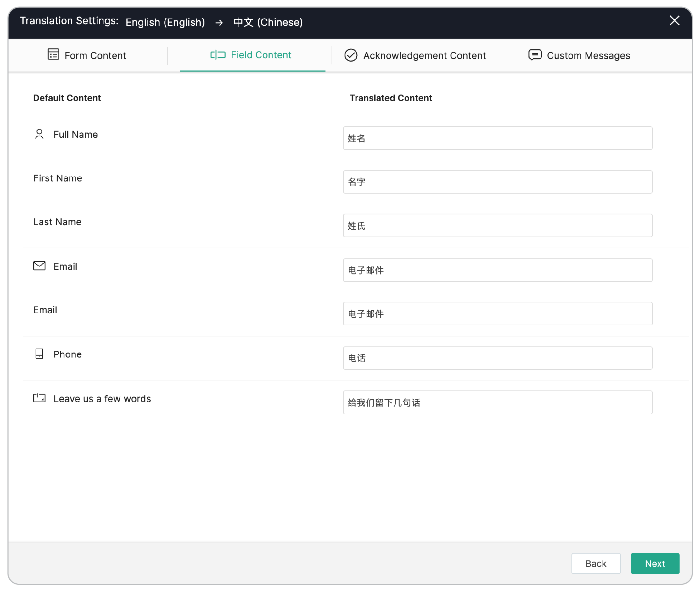700x593 pixels.
Task: Switch to the Form Content tab
Action: (x=87, y=55)
